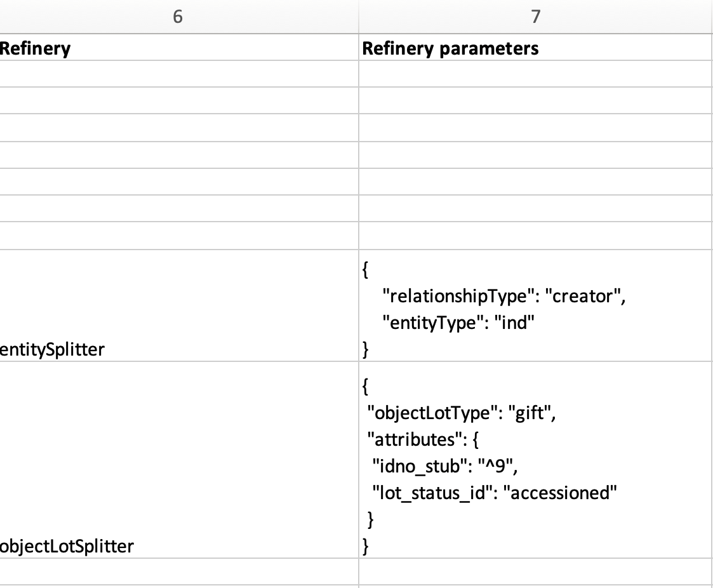The image size is (713, 588).
Task: Click empty cell below the objectLotSplitter cell
Action: tap(178, 572)
